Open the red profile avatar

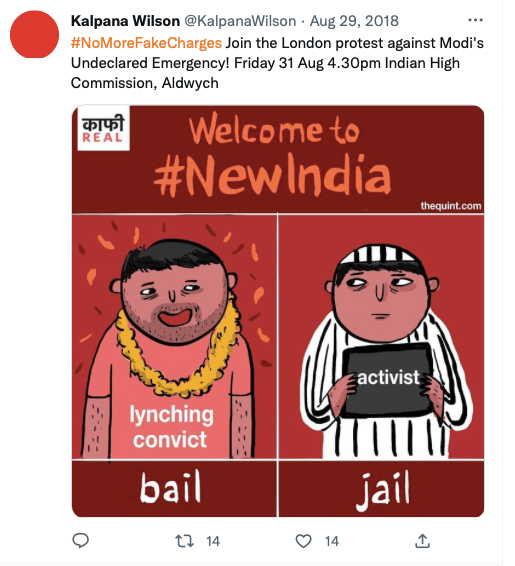[x=34, y=34]
